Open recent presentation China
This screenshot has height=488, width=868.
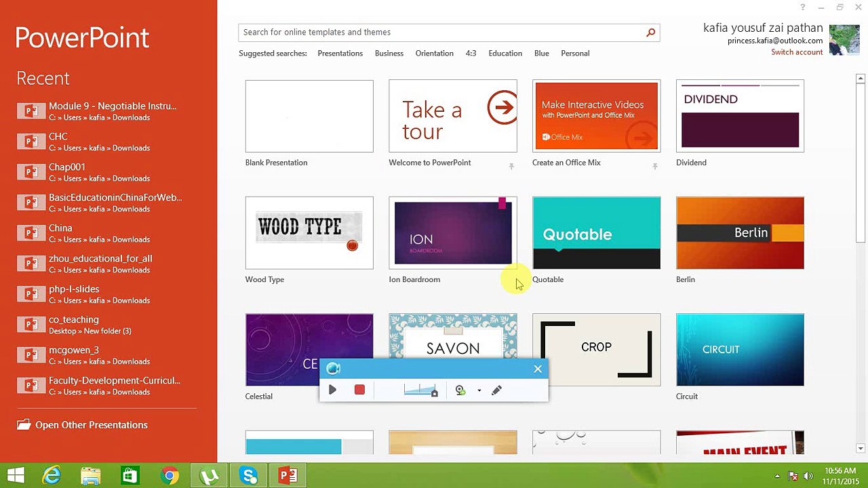[x=108, y=233]
